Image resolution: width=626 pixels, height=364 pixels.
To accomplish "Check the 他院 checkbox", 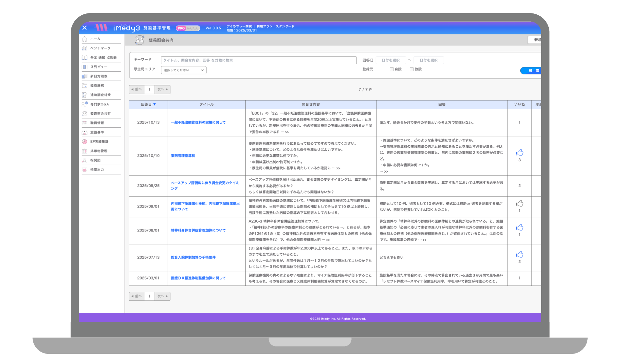I will click(412, 69).
